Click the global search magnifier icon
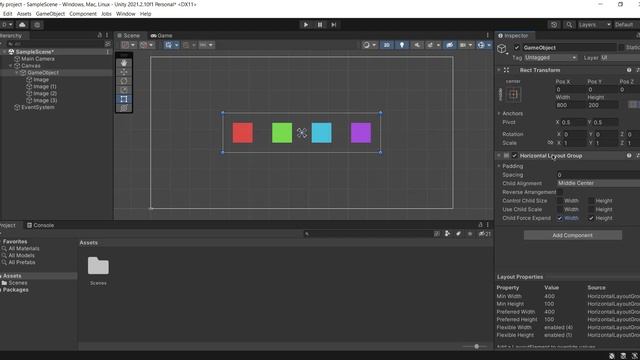Image resolution: width=640 pixels, height=360 pixels. (x=569, y=24)
